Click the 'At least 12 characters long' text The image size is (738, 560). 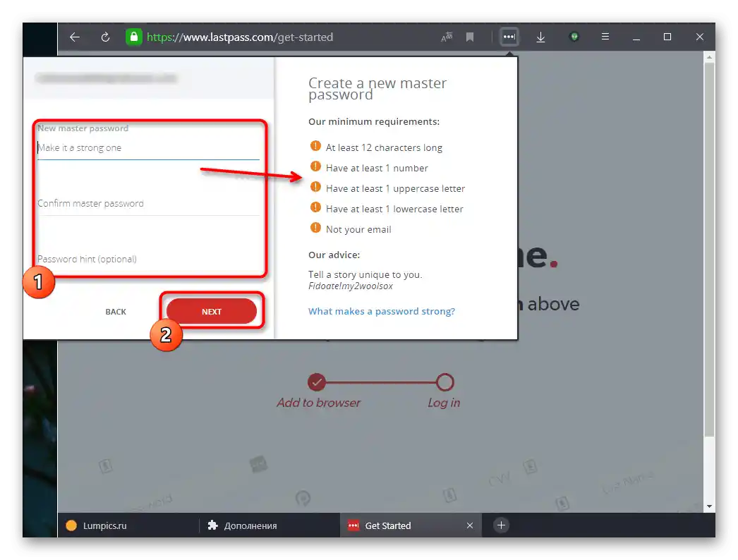[384, 148]
